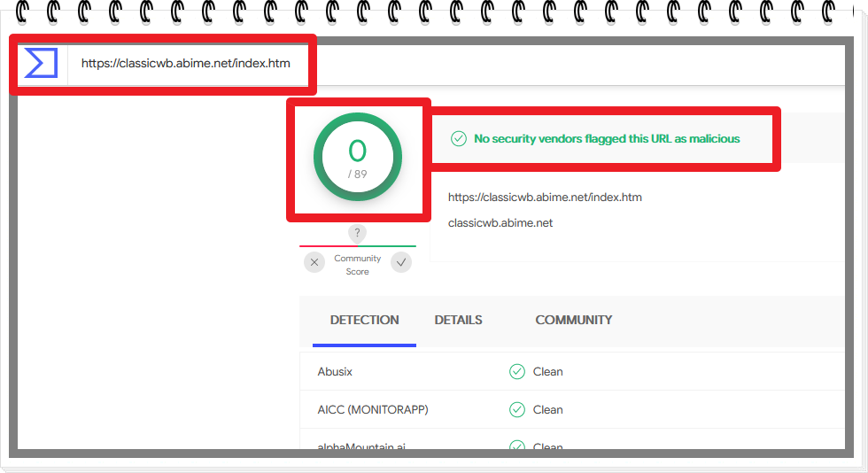Click green checkmark beside 'No security vendors' message
This screenshot has height=473, width=868.
tap(459, 138)
